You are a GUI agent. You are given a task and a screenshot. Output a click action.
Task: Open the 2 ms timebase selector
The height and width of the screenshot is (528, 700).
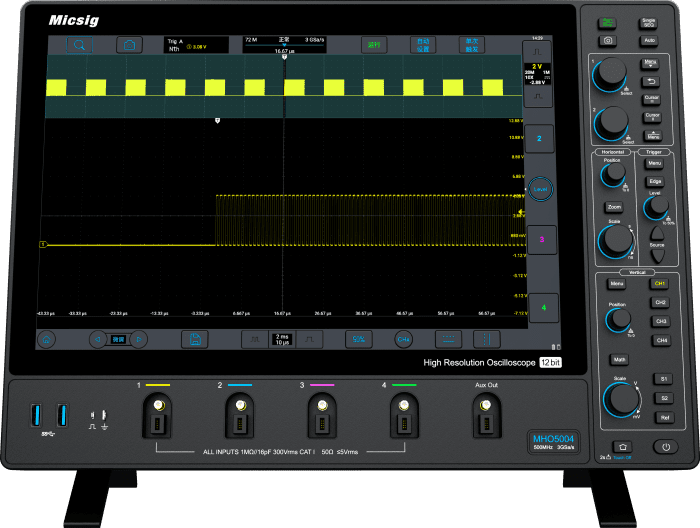[281, 339]
